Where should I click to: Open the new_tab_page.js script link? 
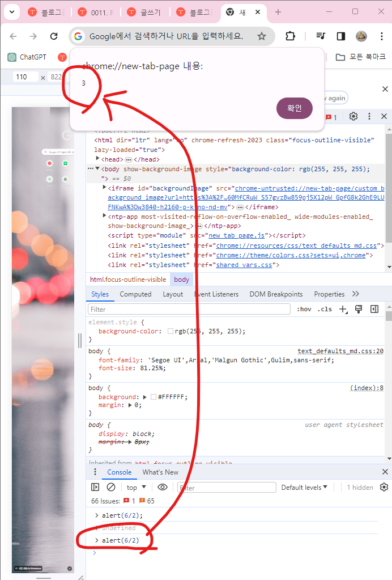[236, 235]
